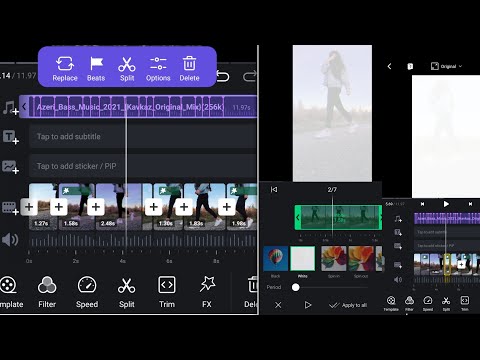Choose the Spin in effect thumbnail
480x360 pixels.
click(x=334, y=259)
